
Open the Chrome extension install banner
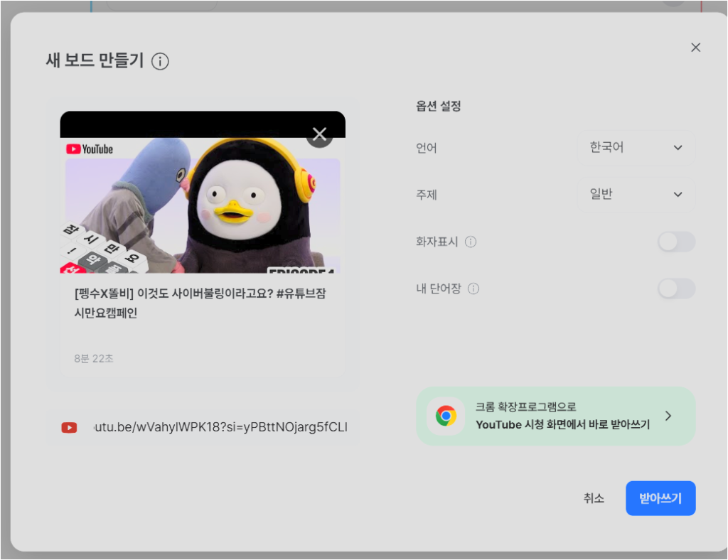(556, 416)
